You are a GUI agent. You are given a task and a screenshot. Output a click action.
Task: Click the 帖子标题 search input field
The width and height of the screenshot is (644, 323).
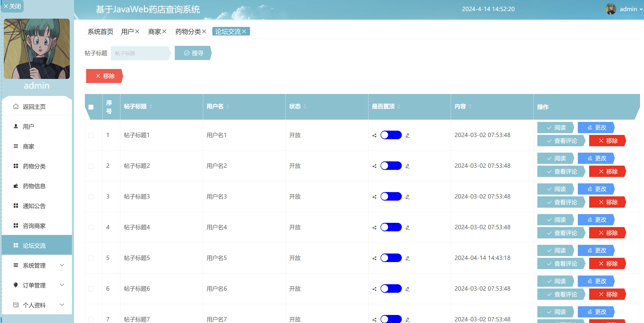coord(140,53)
